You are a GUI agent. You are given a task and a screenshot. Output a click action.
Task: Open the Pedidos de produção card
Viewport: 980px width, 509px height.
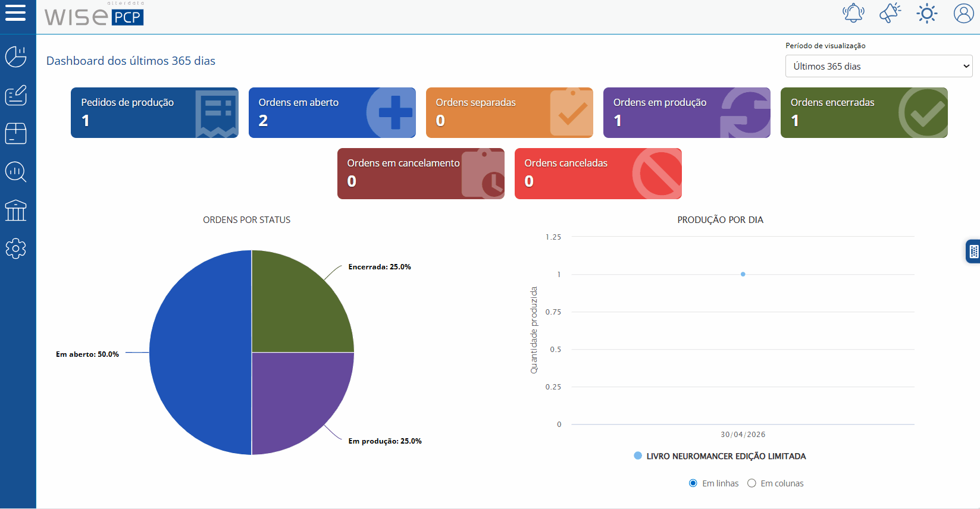point(155,113)
